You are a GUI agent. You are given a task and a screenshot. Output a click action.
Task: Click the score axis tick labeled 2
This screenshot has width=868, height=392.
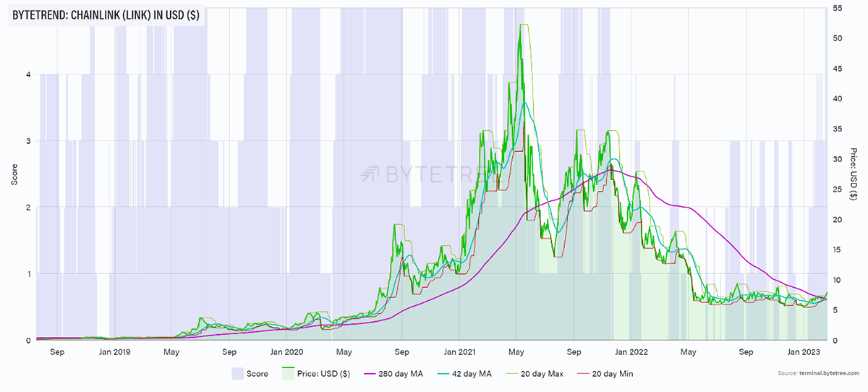pyautogui.click(x=29, y=208)
